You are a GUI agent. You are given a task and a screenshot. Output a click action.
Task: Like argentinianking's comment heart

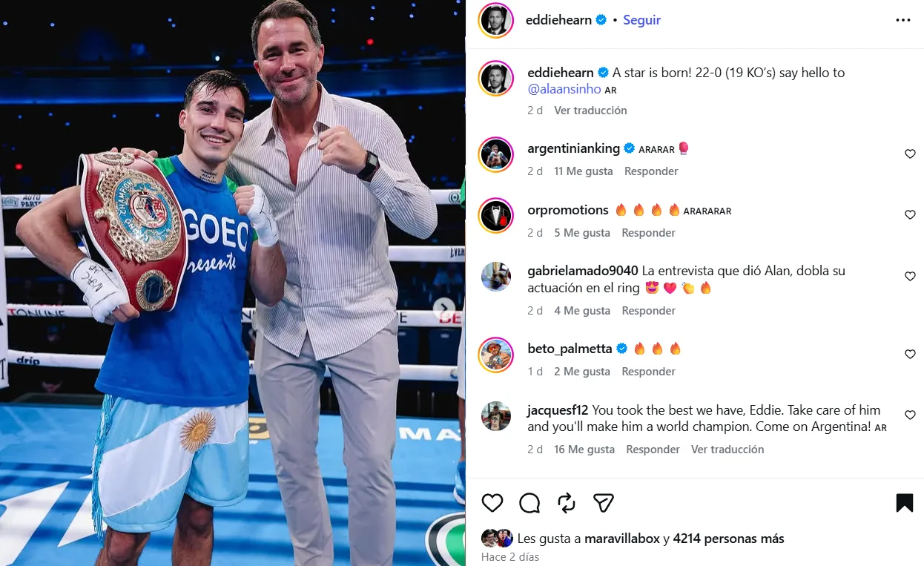coord(910,154)
